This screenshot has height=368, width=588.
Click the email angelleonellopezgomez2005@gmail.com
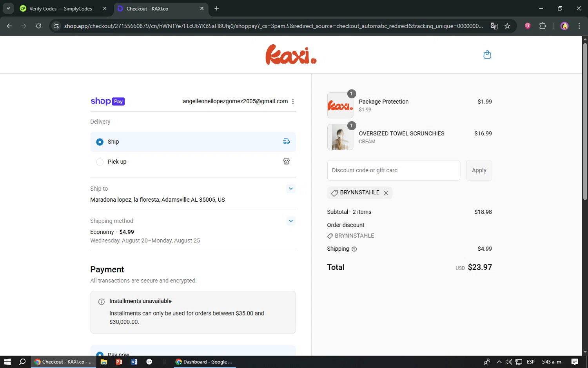tap(235, 101)
